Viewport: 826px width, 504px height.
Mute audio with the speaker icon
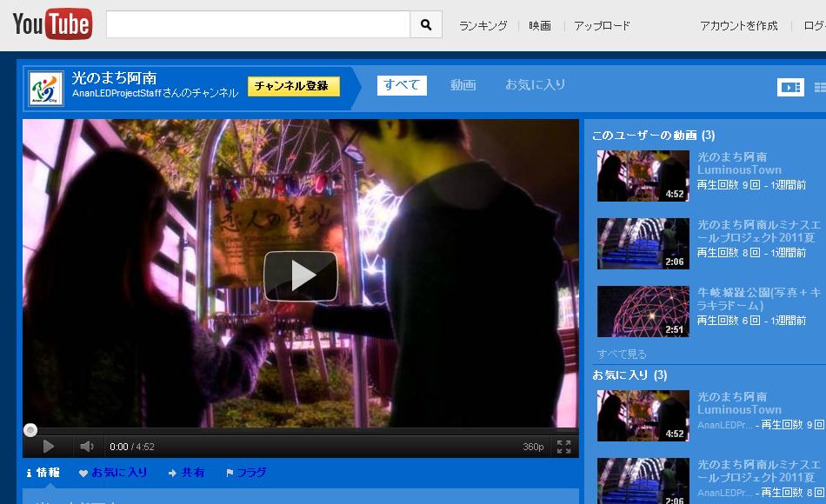(86, 447)
